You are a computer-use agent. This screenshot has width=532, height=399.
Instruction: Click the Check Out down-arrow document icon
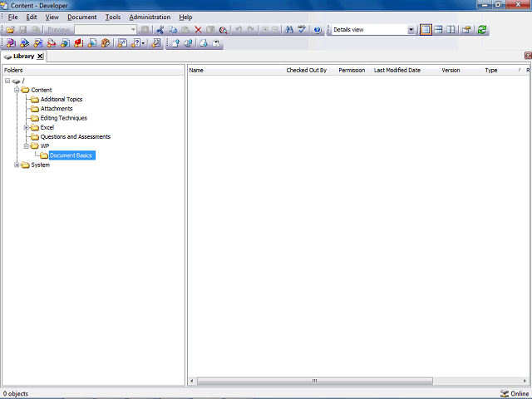coord(204,43)
